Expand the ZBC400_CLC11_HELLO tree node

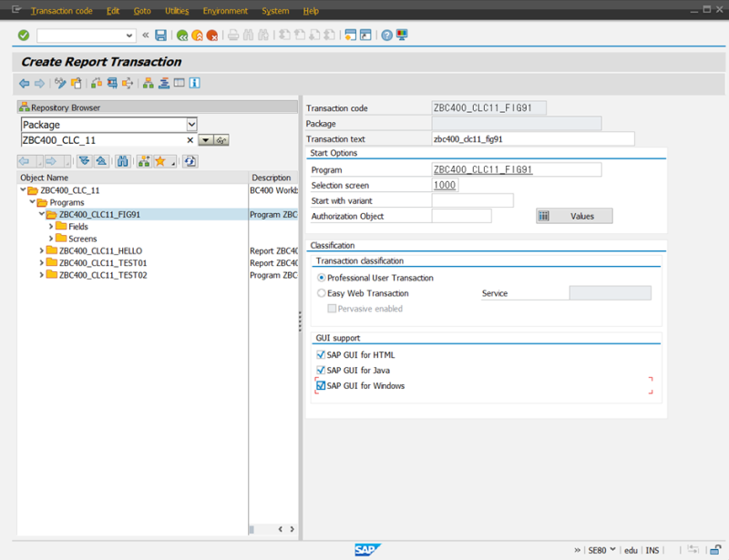(x=41, y=250)
